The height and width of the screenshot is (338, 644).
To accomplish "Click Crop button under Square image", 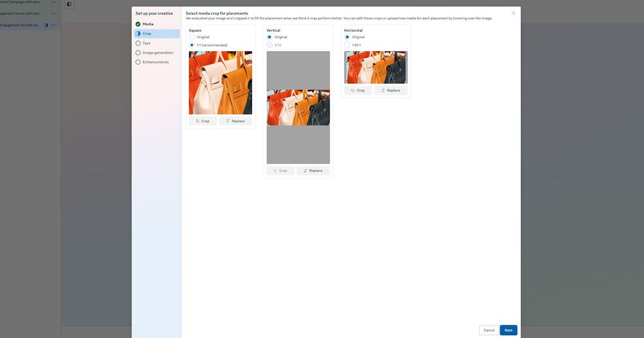I will coord(203,121).
